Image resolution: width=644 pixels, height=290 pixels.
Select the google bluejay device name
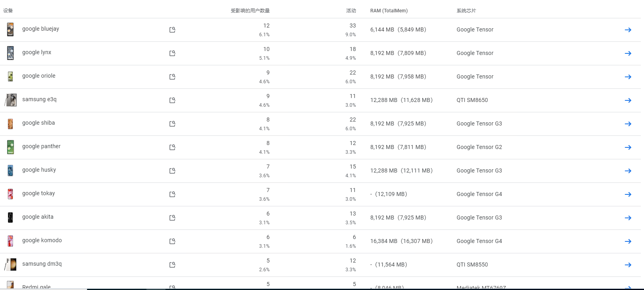[41, 29]
